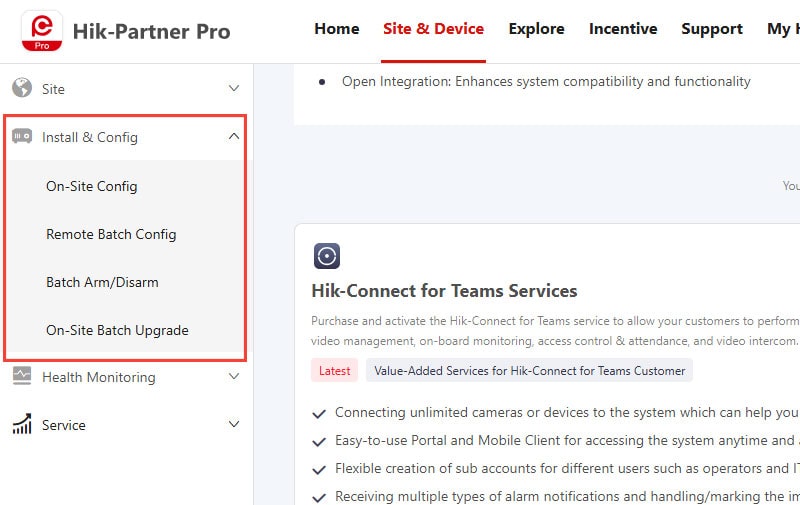800x505 pixels.
Task: Click 'Connecting unlimited cameras or devices' line
Action: (x=567, y=412)
